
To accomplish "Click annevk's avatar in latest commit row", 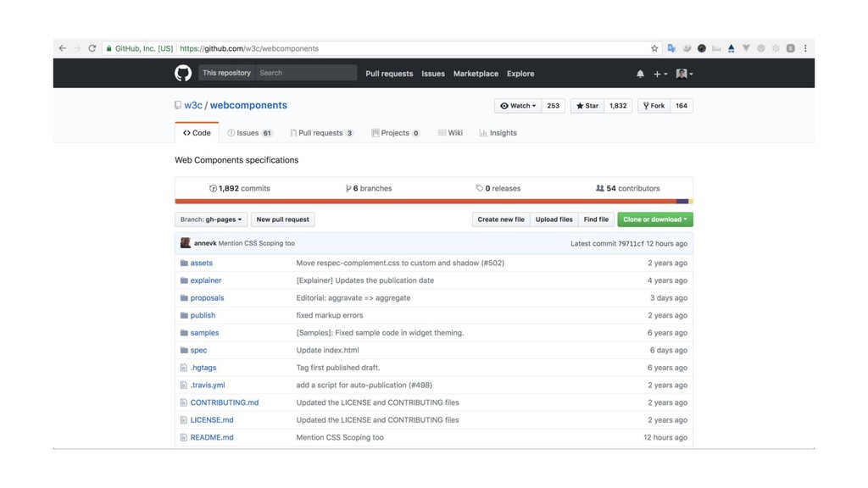I will [186, 243].
